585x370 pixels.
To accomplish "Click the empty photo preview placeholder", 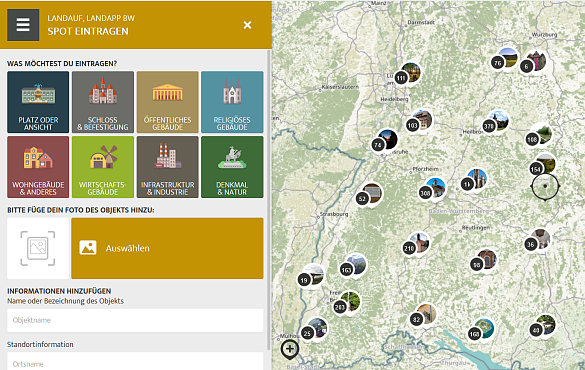I will point(38,248).
